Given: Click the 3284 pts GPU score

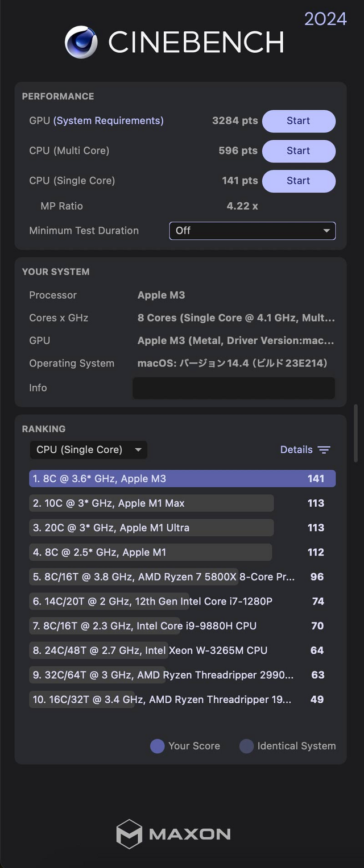Looking at the screenshot, I should [235, 120].
